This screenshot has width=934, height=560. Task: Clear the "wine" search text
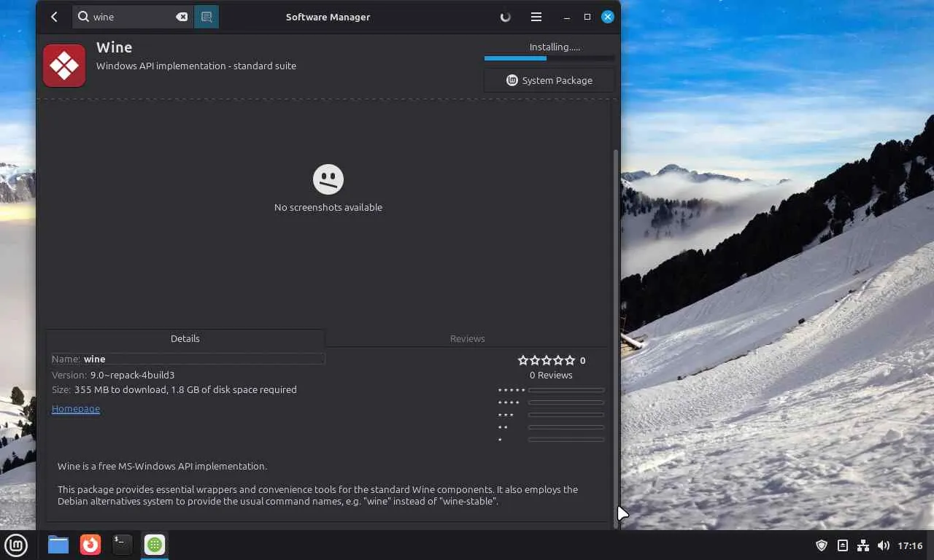[182, 17]
